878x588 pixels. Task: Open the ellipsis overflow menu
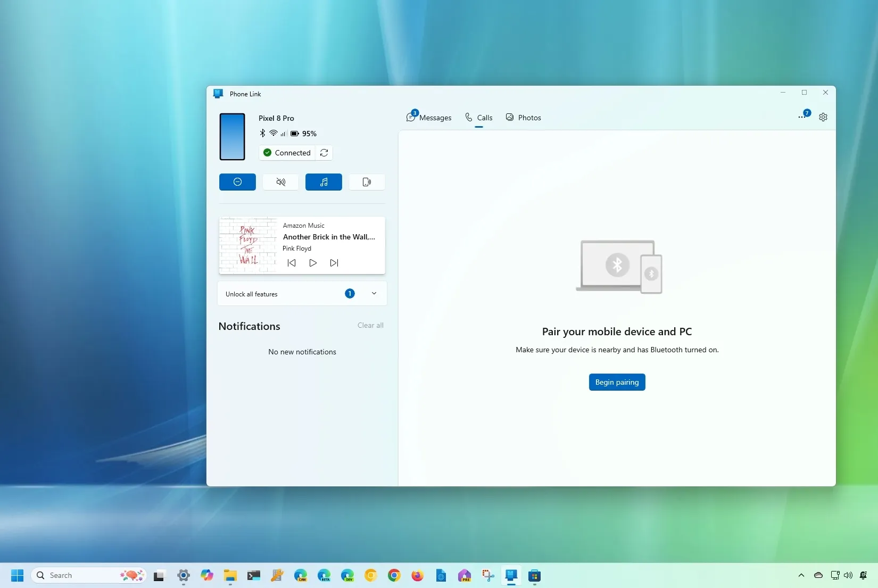[803, 117]
